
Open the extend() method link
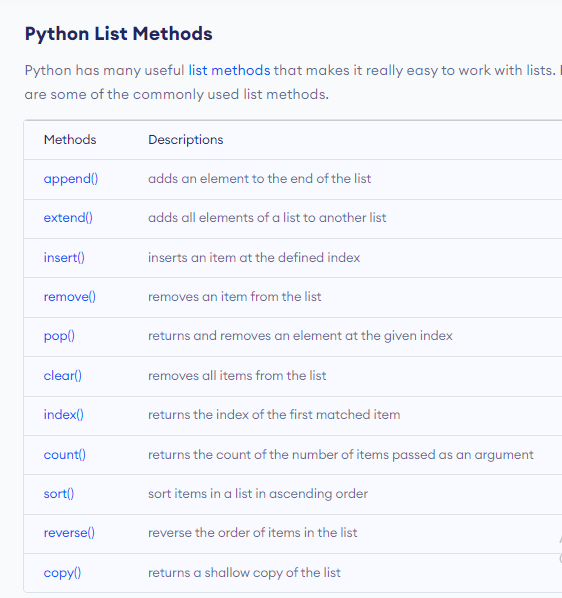tap(68, 217)
